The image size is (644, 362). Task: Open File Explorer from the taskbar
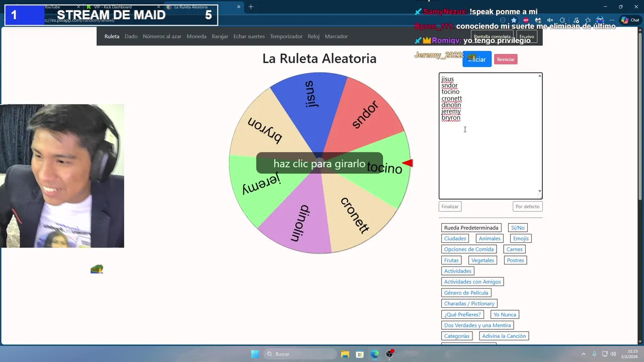(345, 354)
